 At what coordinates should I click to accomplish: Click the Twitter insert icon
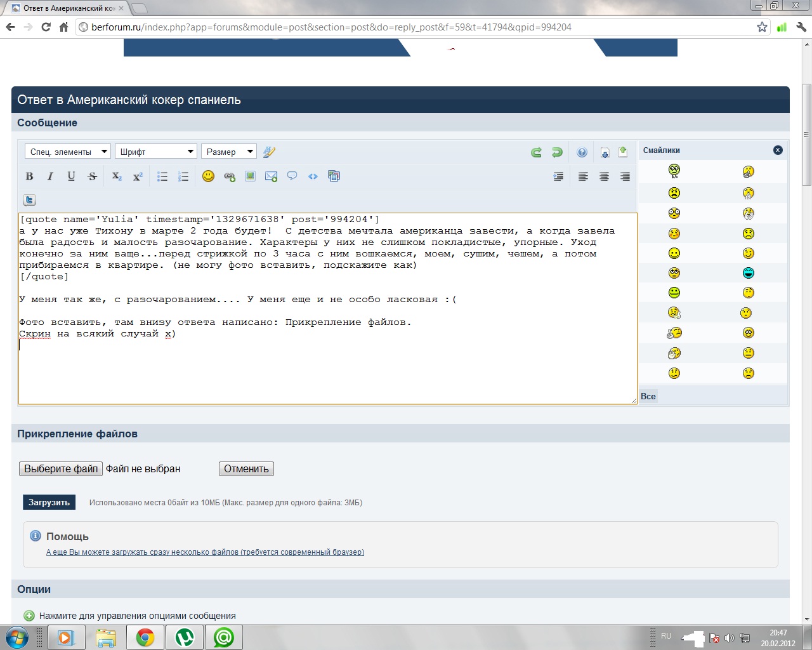pyautogui.click(x=29, y=200)
